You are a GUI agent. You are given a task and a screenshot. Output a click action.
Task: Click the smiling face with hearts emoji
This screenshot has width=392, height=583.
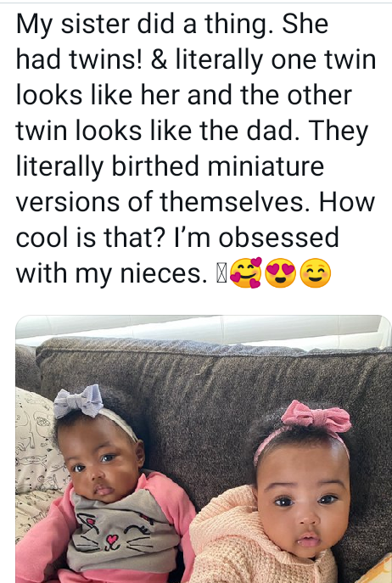(246, 272)
